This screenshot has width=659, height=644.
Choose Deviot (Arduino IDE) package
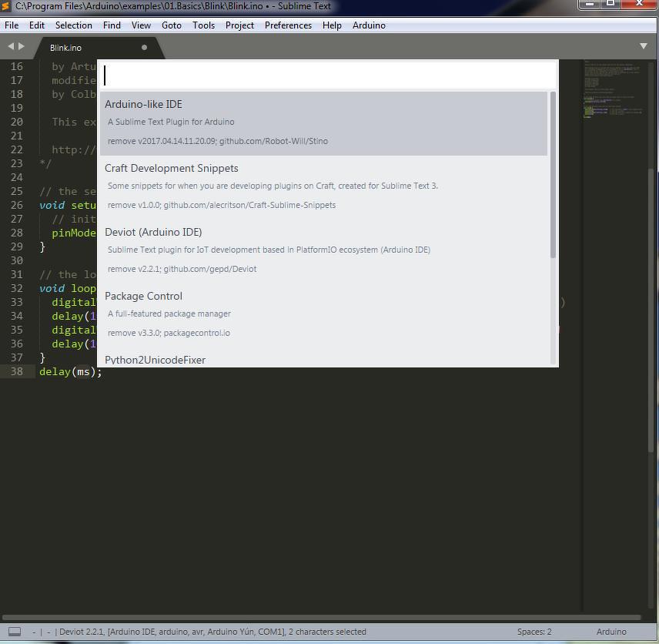(323, 251)
